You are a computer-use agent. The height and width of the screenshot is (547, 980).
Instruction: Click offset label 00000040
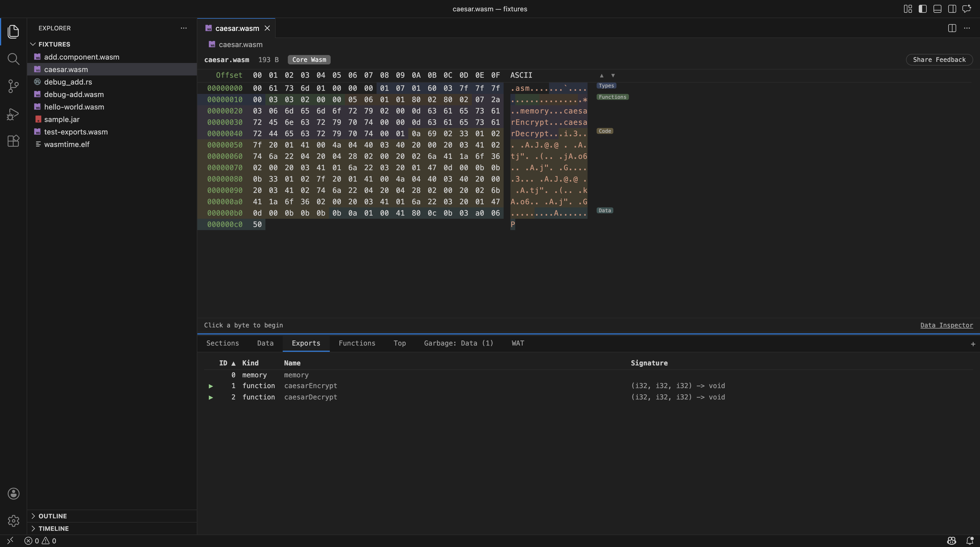(225, 134)
